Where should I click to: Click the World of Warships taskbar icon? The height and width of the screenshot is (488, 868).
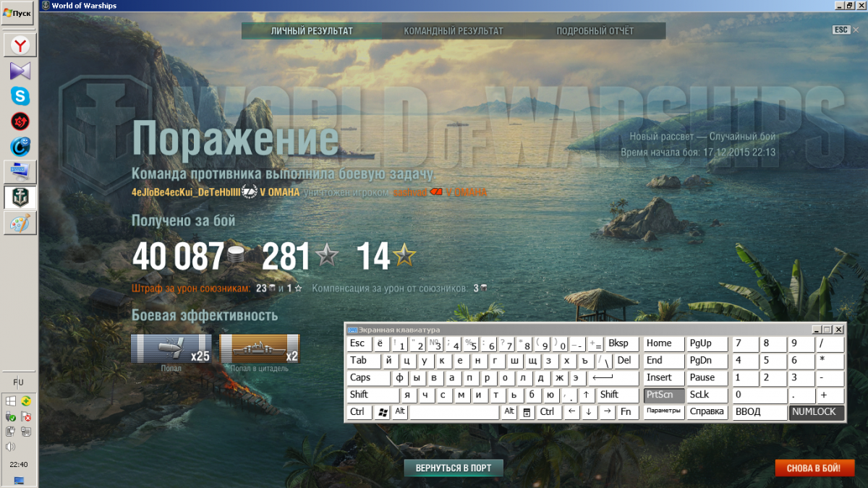point(20,197)
